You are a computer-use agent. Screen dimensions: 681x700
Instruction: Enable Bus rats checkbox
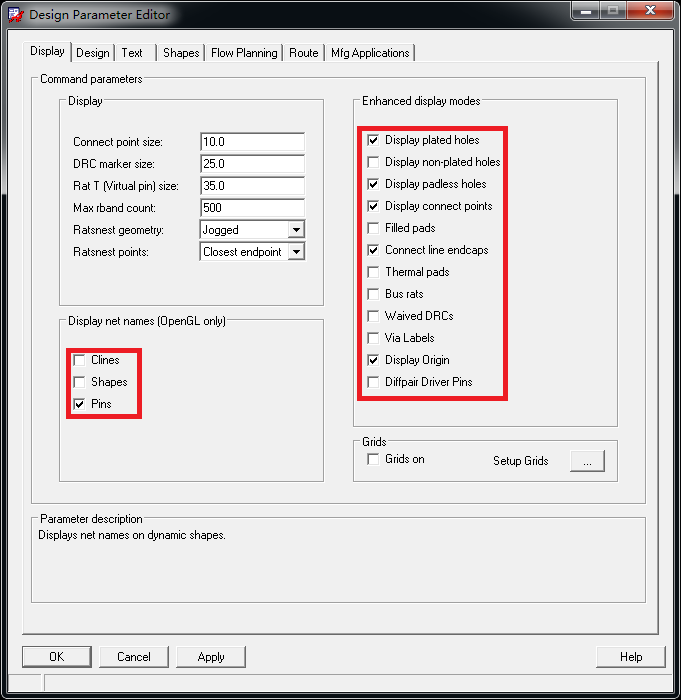(373, 294)
